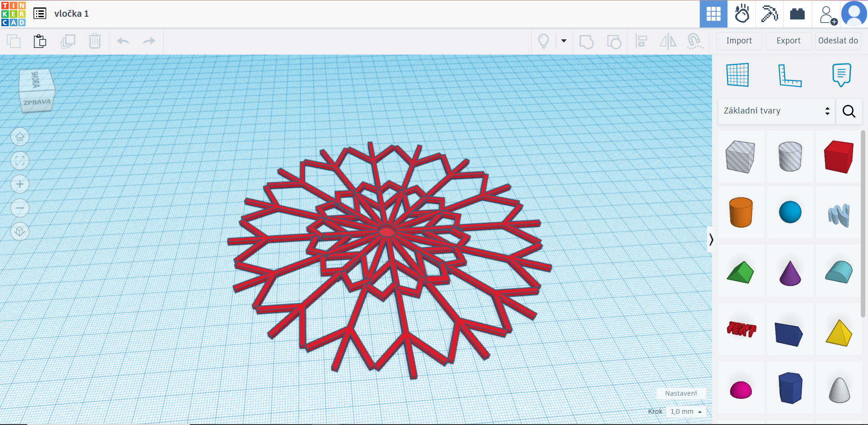Activate the Cruise tool icon
Screen dimensions: 868x425
pyautogui.click(x=695, y=41)
